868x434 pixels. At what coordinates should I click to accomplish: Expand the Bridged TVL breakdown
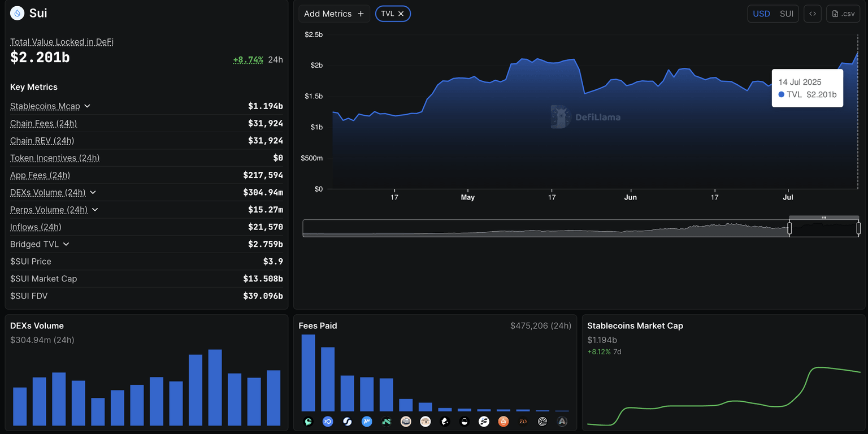[66, 244]
